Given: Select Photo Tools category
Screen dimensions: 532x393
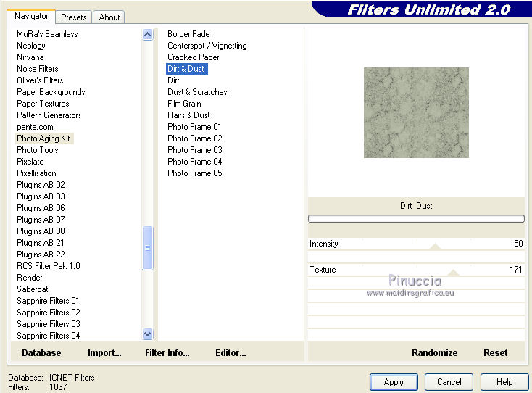Looking at the screenshot, I should click(37, 150).
